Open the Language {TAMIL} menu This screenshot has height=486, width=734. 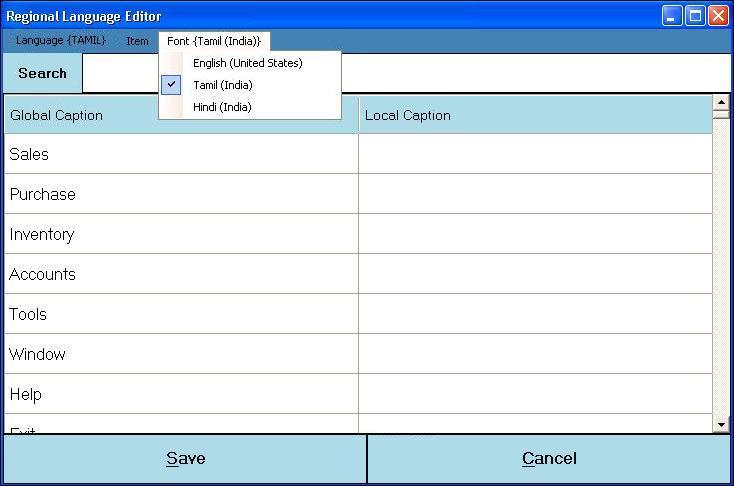60,41
